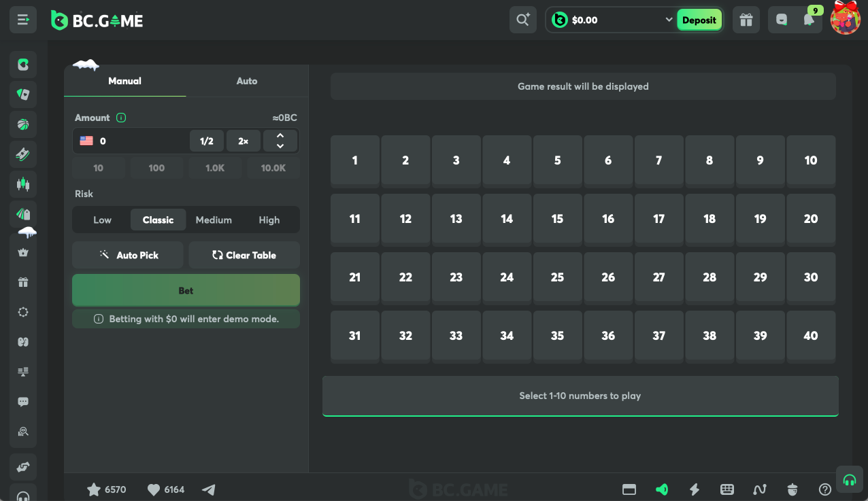Select the High risk option

pyautogui.click(x=269, y=220)
